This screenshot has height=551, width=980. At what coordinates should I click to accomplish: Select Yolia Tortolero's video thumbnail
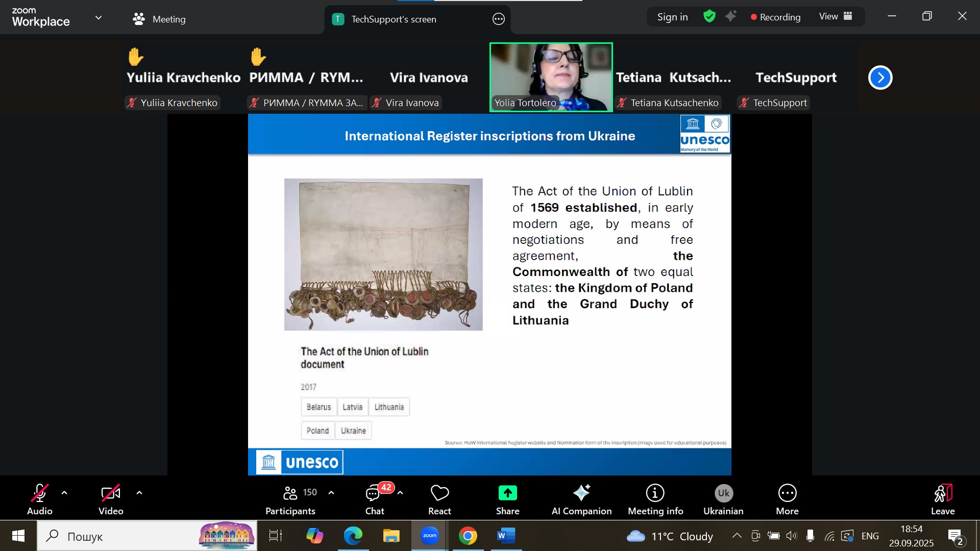(551, 77)
